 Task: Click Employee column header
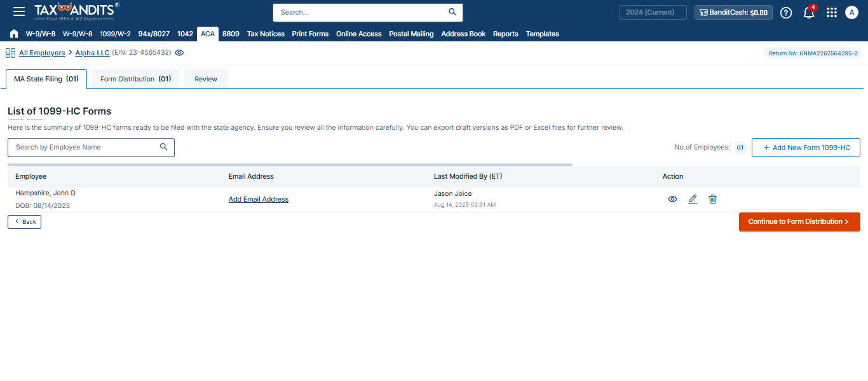pyautogui.click(x=31, y=176)
